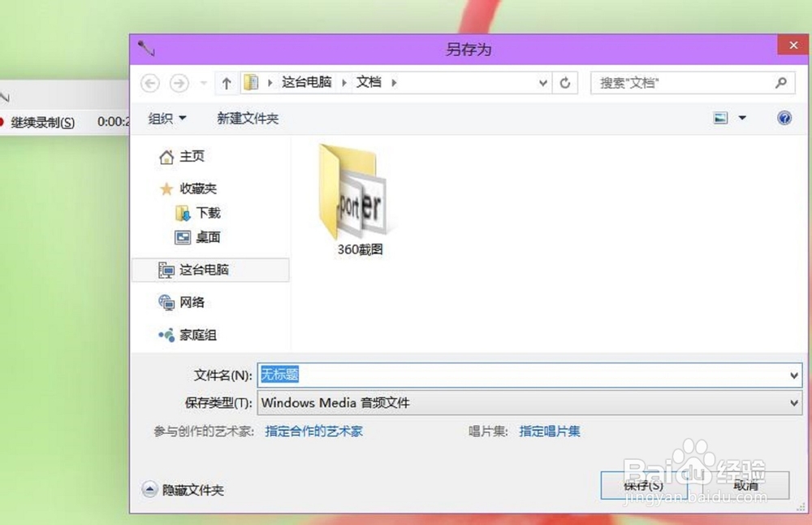812x525 pixels.
Task: Click the 取消 button
Action: coord(745,486)
